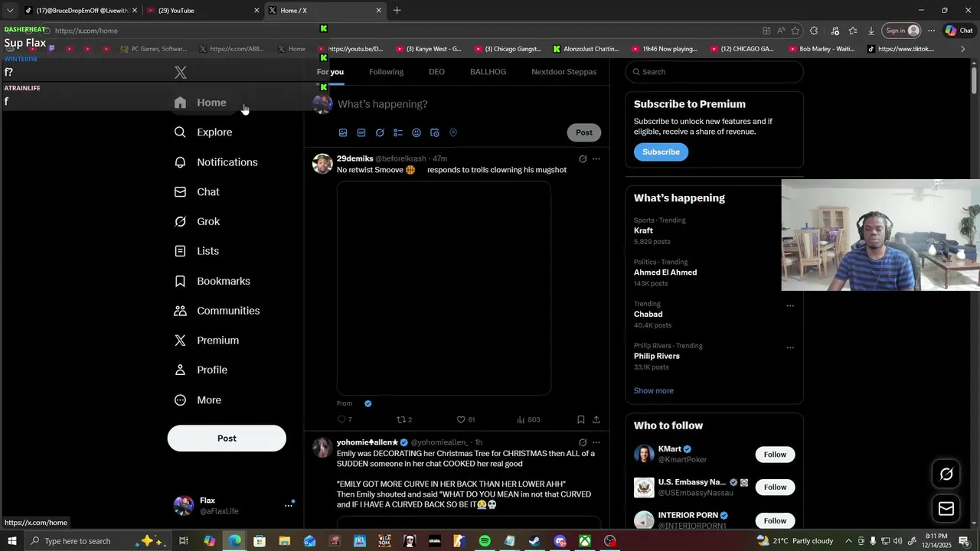This screenshot has height=551, width=980.
Task: Click the large white Post button
Action: tap(227, 439)
